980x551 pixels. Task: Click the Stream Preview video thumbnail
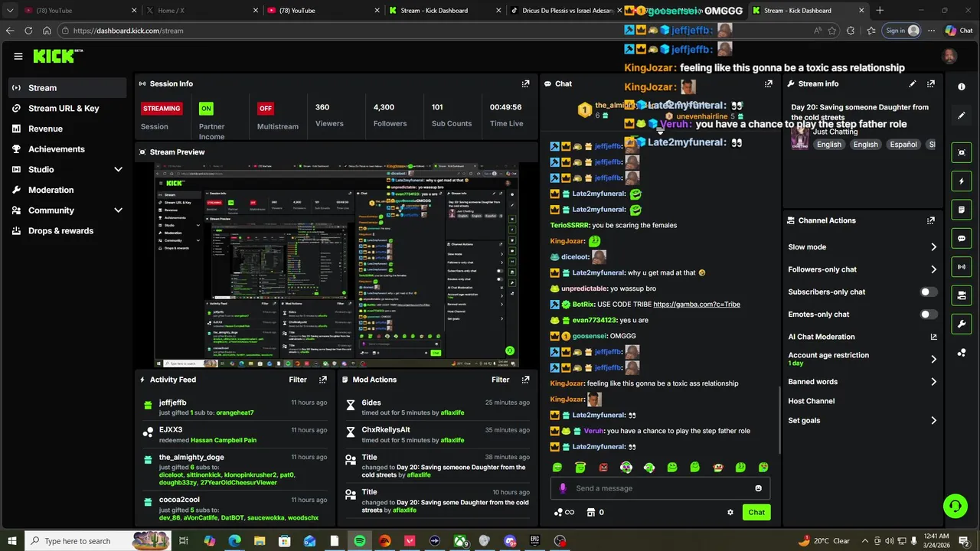pos(337,265)
